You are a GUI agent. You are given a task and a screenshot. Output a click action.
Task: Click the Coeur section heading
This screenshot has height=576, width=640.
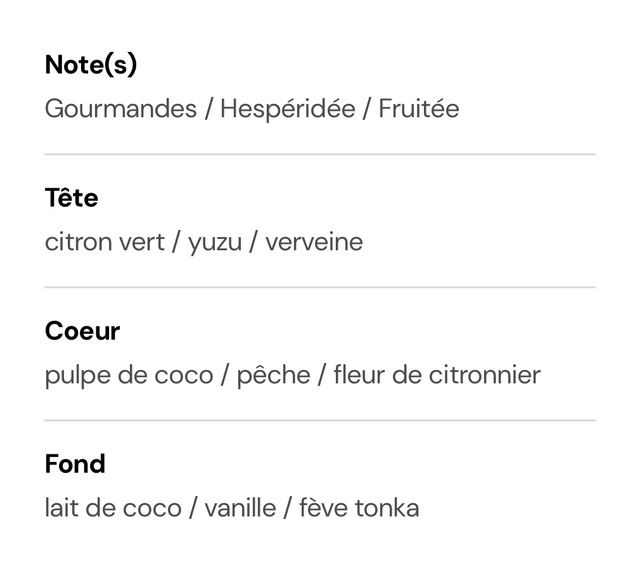coord(82,331)
